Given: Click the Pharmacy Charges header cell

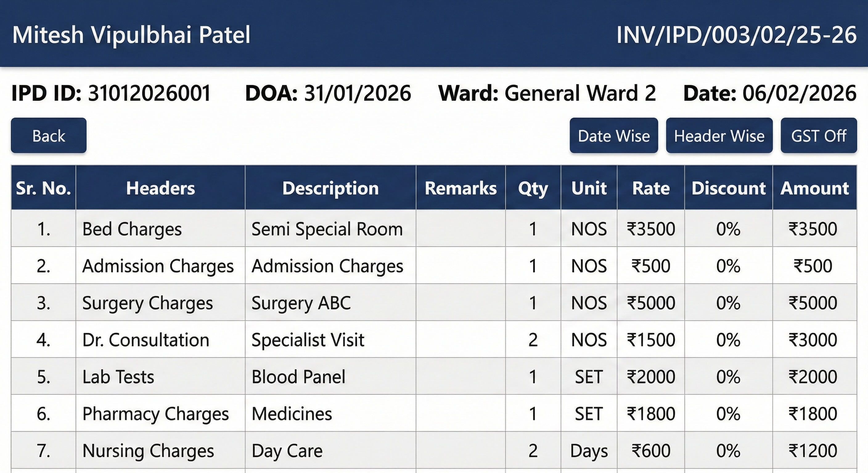Looking at the screenshot, I should click(156, 414).
